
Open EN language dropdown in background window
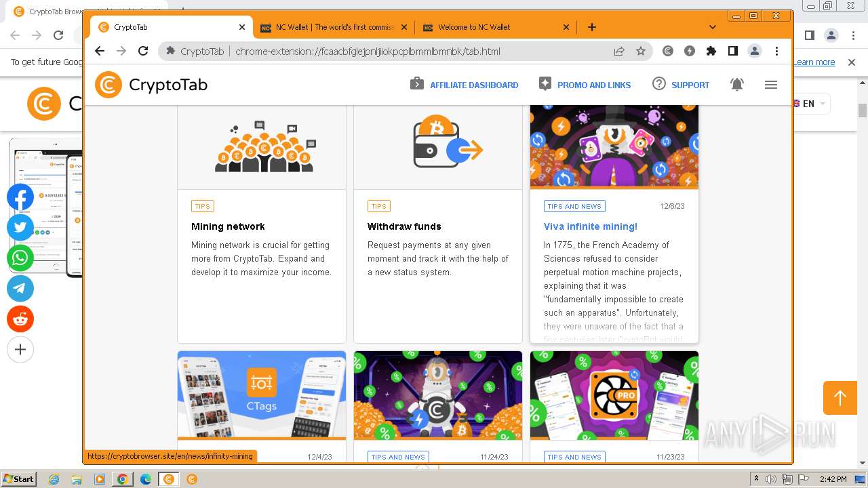[811, 104]
